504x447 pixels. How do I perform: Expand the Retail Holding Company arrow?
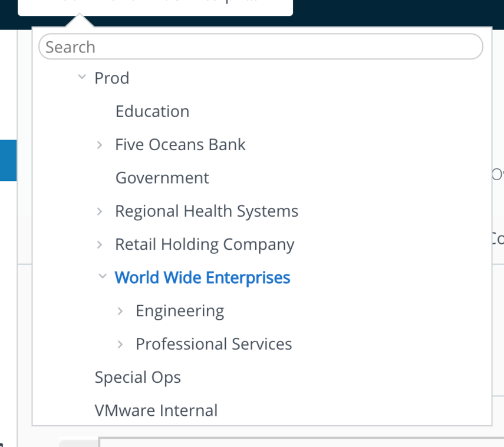pos(100,244)
